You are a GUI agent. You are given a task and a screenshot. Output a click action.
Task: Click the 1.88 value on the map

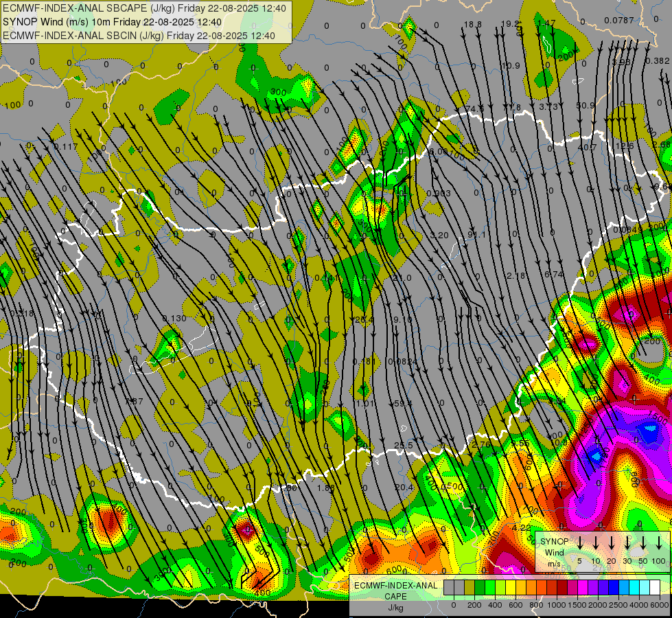(326, 488)
